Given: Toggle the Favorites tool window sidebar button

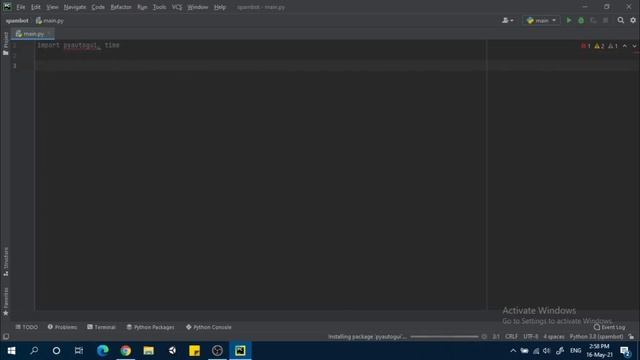Looking at the screenshot, I should click(x=6, y=301).
